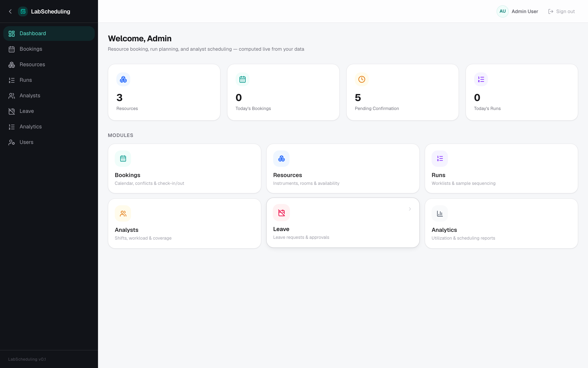Click the Welcome, Admin heading

(140, 39)
